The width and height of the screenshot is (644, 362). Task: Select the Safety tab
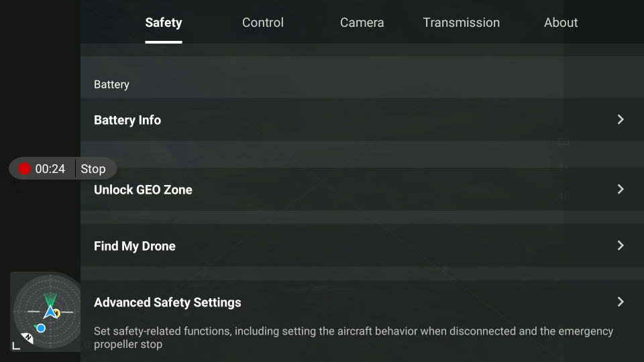[x=164, y=23]
